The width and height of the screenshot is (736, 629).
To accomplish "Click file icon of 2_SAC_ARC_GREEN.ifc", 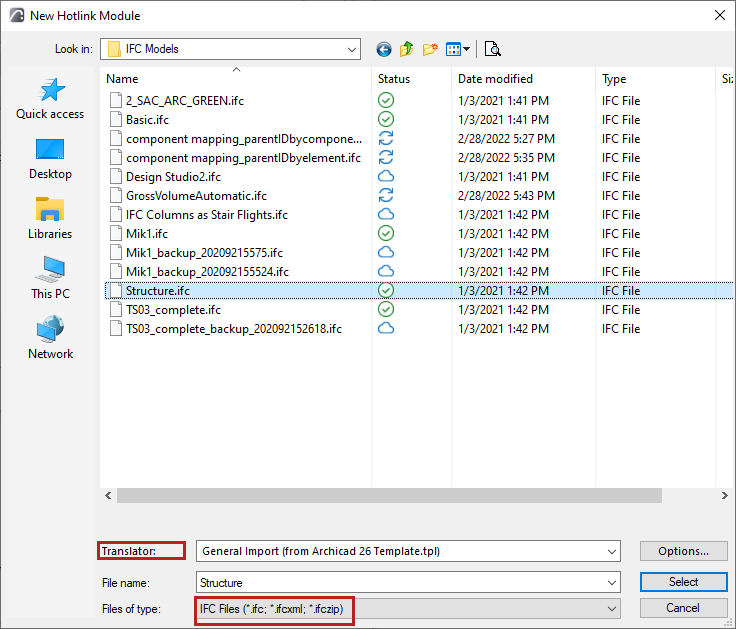I will coord(115,100).
